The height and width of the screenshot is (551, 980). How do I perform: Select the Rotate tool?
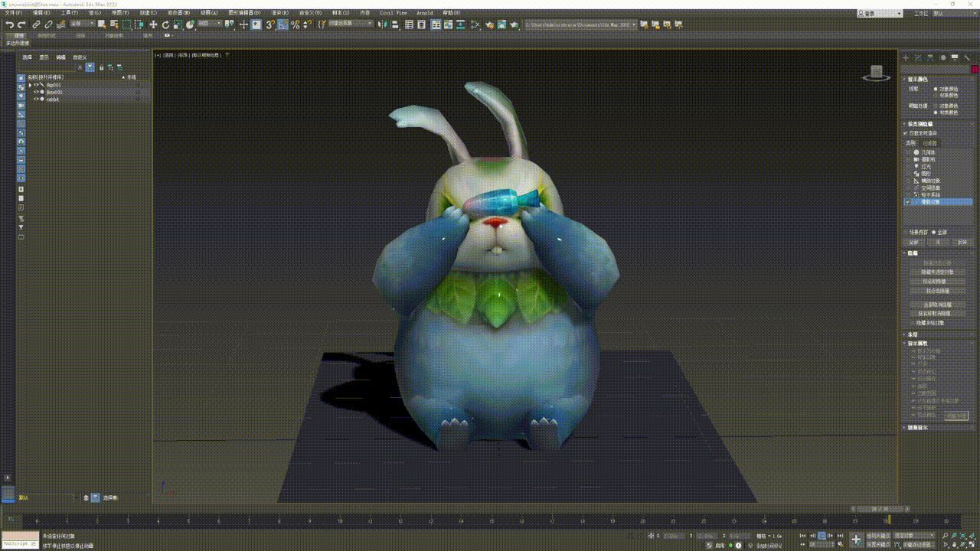[165, 24]
